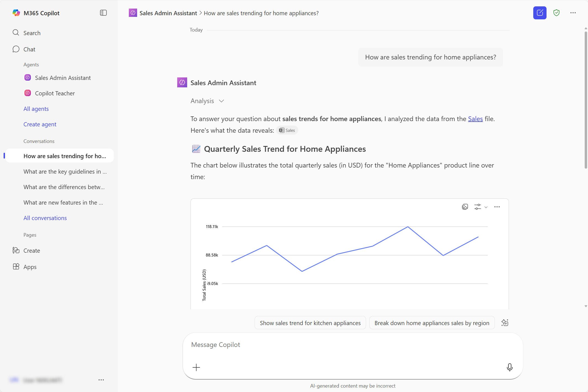588x392 pixels.
Task: Click the microphone icon in message box
Action: click(509, 367)
